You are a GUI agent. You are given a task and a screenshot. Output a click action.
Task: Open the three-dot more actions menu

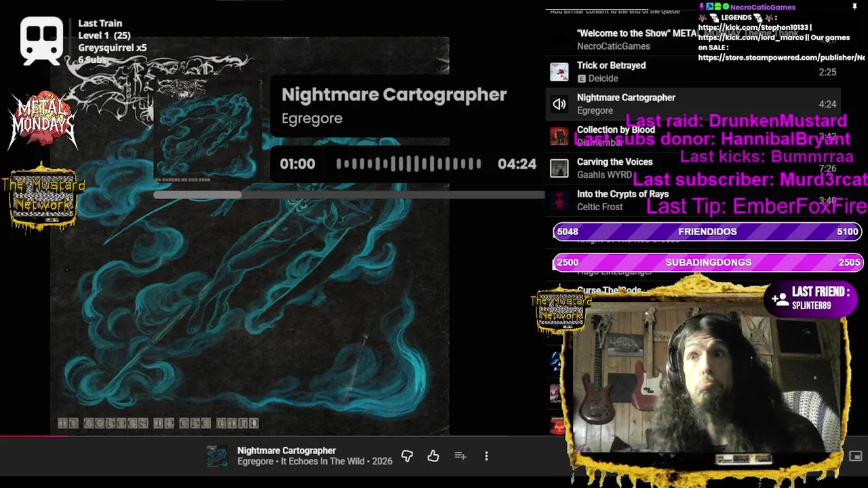486,456
